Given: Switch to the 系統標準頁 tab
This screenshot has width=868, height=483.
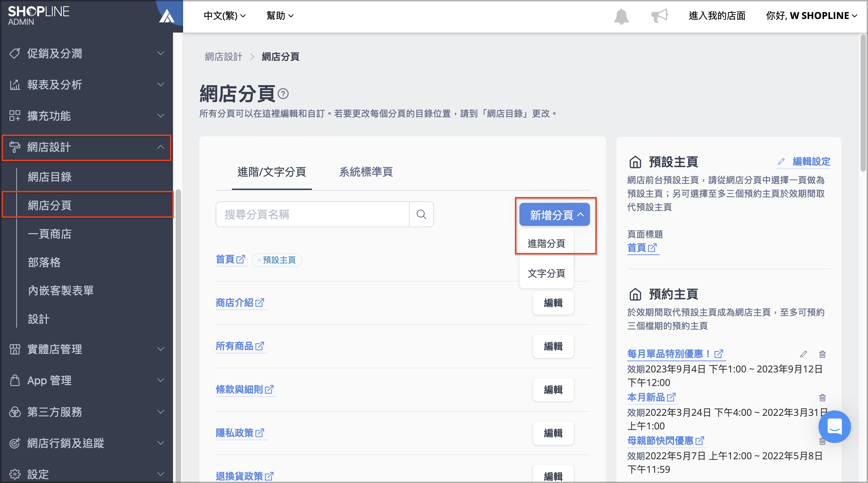Looking at the screenshot, I should point(366,172).
